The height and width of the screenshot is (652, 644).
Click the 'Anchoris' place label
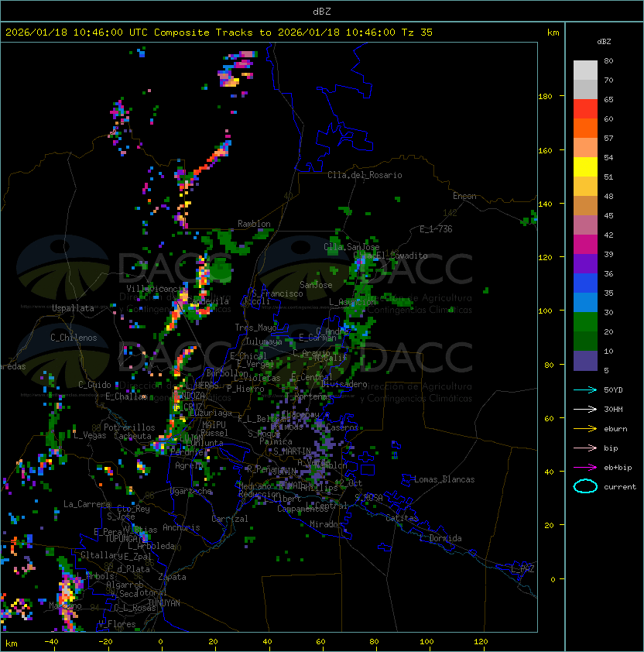click(x=181, y=527)
